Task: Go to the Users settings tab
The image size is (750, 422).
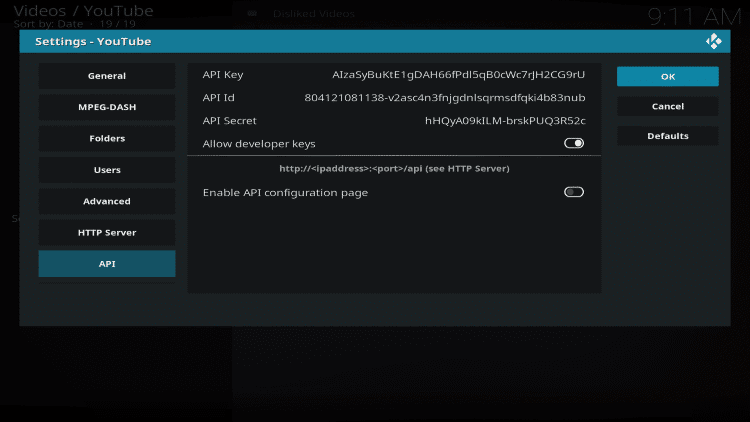Action: 107,170
